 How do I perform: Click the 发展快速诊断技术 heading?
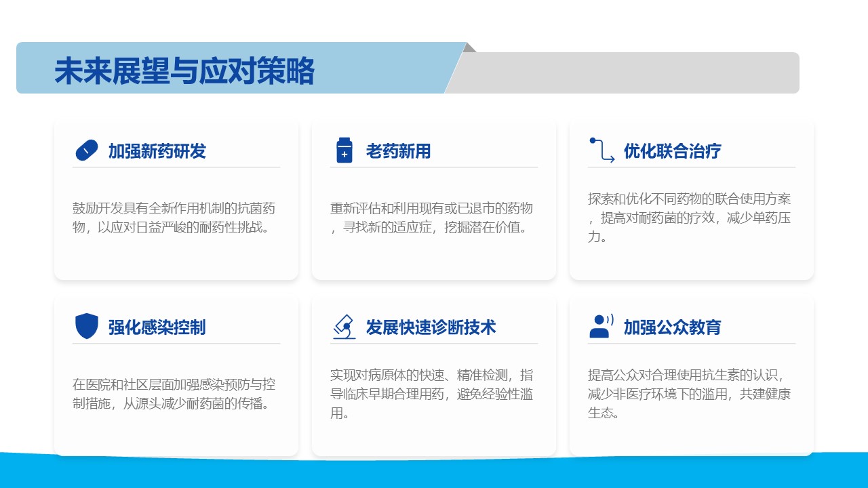coord(431,327)
